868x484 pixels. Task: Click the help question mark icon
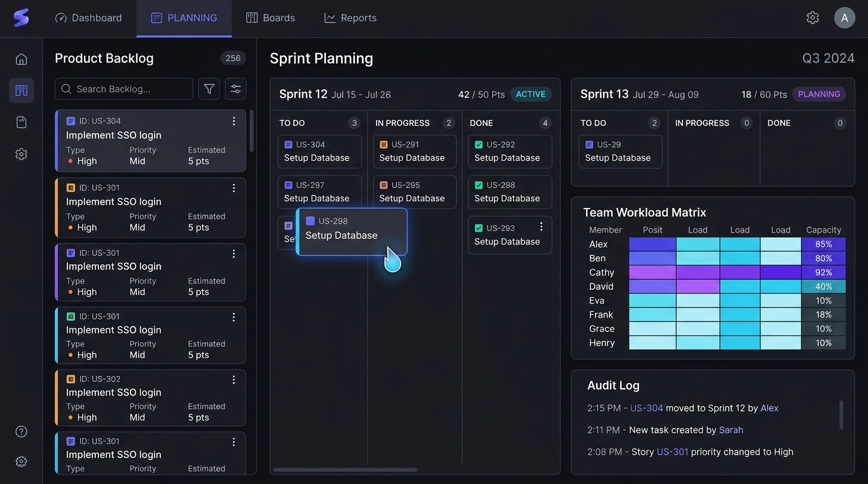21,432
